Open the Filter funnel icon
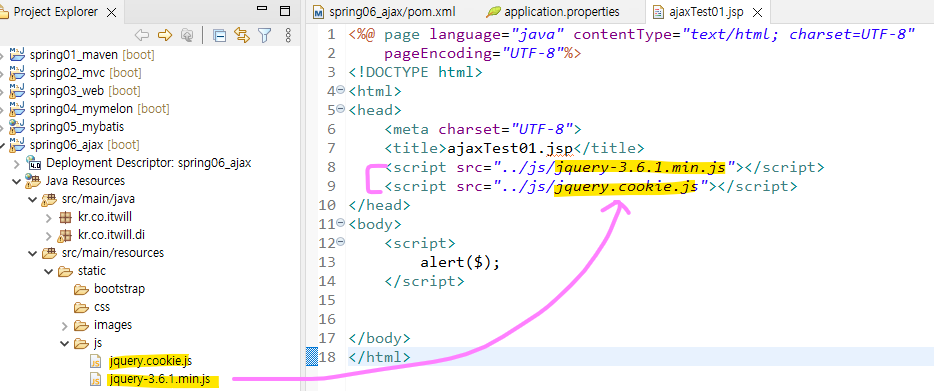The width and height of the screenshot is (934, 391). tap(264, 36)
